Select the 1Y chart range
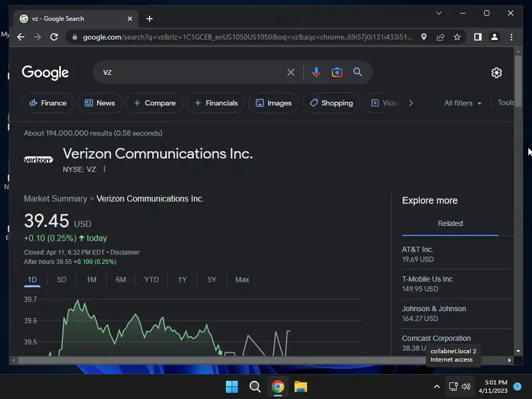This screenshot has height=399, width=532. tap(182, 280)
